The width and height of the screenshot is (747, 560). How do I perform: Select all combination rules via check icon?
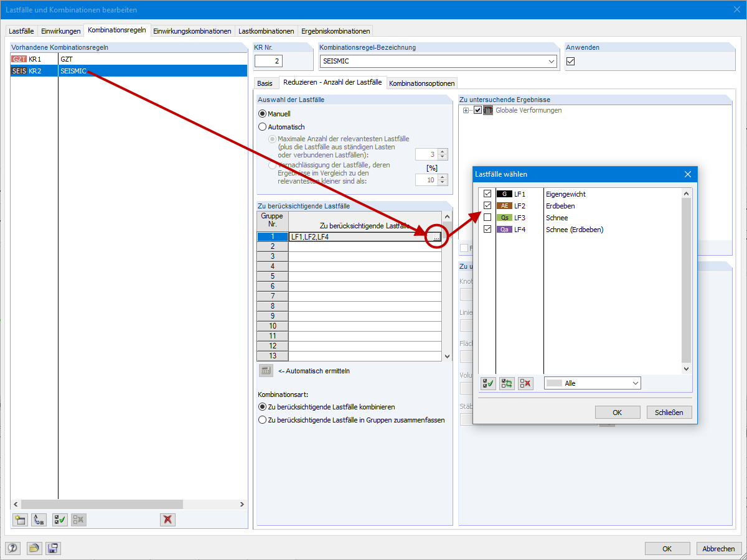coord(60,520)
